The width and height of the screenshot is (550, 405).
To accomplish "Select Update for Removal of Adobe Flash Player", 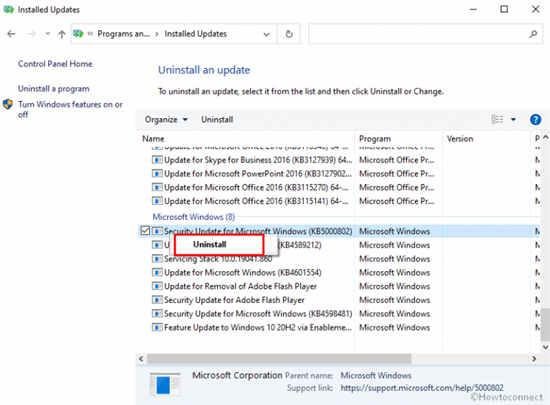I will click(240, 286).
